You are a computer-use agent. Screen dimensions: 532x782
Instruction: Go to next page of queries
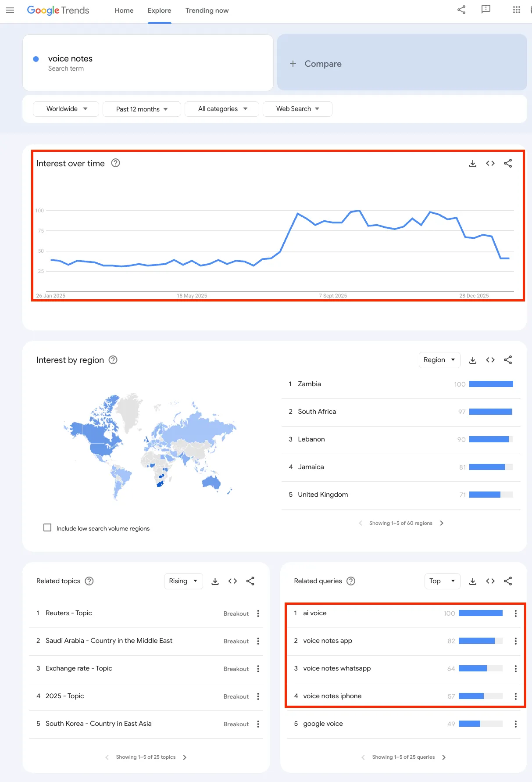[x=444, y=757]
